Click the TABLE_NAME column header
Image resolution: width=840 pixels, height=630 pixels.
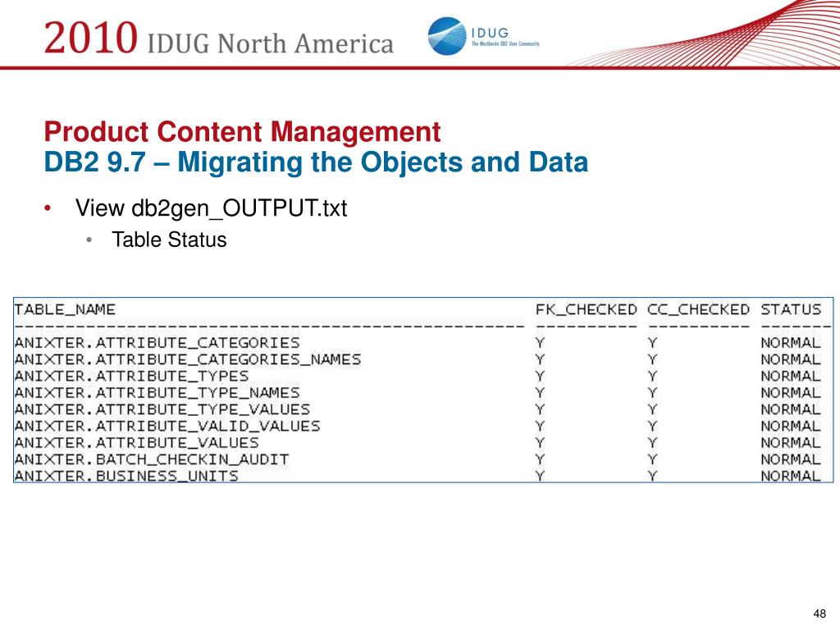tap(65, 309)
